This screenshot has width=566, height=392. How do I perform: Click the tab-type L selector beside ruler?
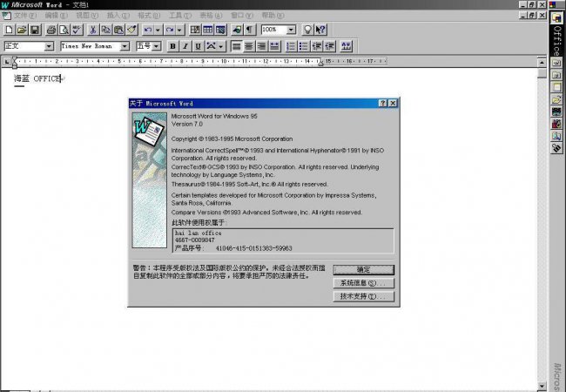pyautogui.click(x=6, y=62)
